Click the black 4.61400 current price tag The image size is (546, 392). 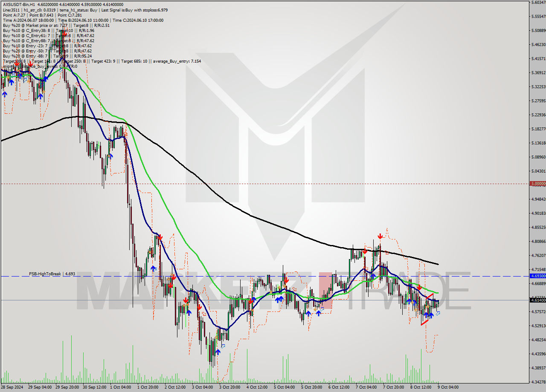537,300
